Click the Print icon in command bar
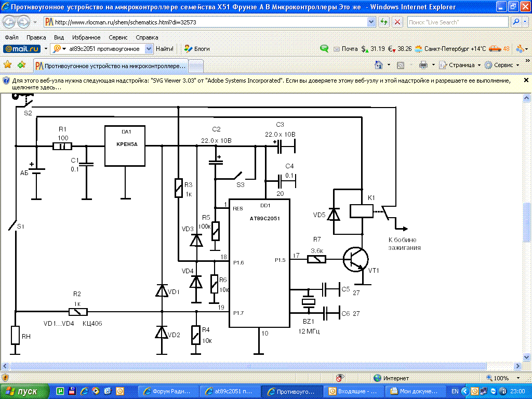This screenshot has height=399, width=532. point(423,65)
